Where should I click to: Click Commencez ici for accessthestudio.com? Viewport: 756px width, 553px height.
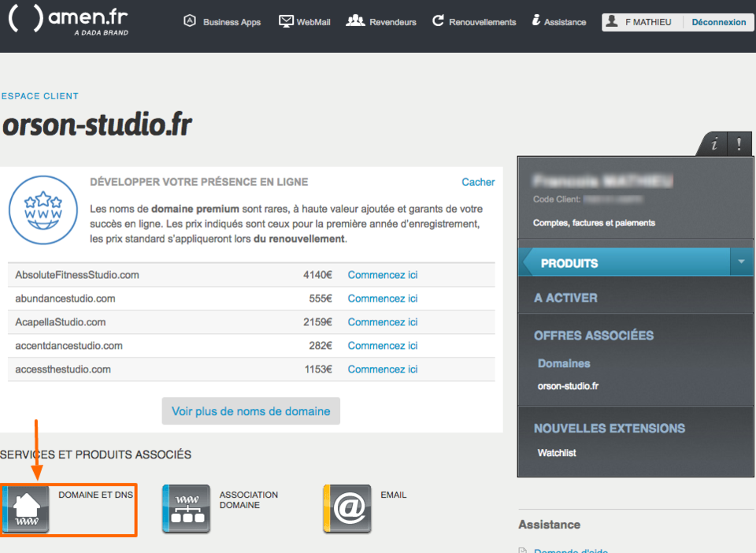pos(383,369)
